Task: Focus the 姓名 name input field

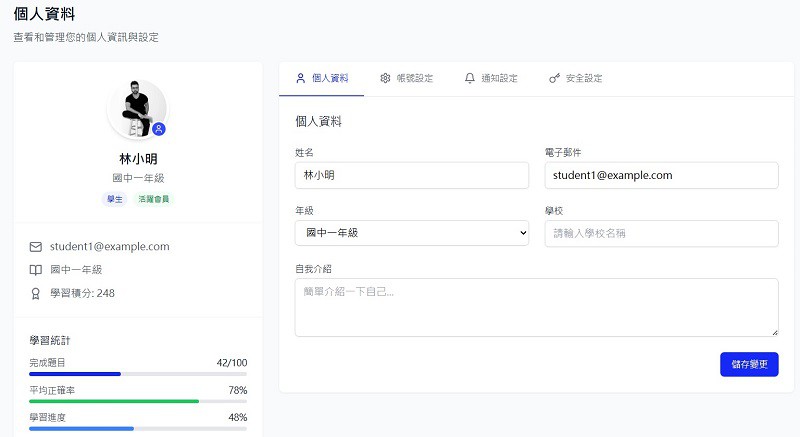Action: [x=411, y=175]
